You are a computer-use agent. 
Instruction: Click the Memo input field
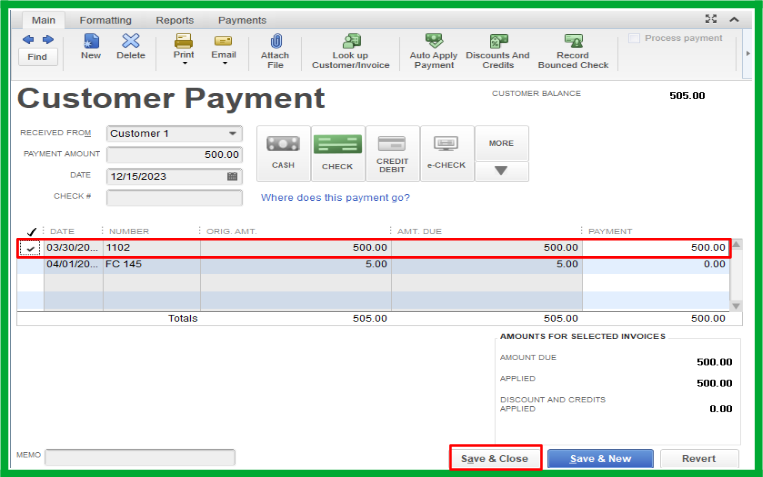pos(140,458)
